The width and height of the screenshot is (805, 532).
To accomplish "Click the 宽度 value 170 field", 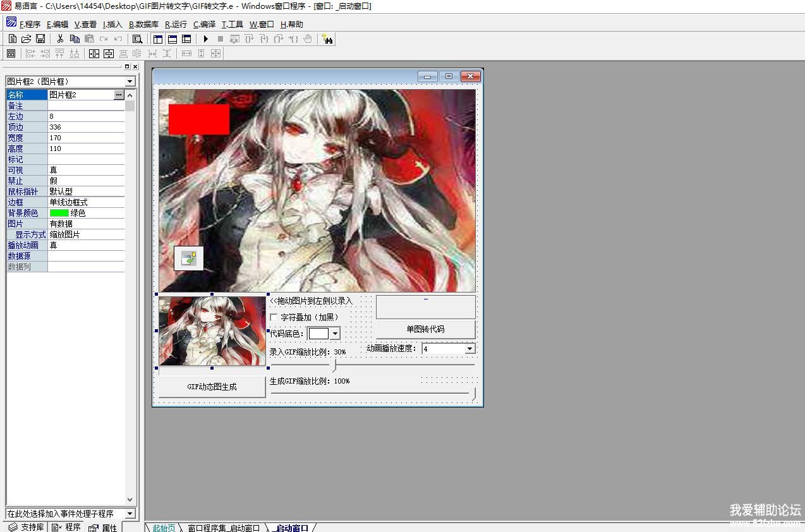I will [x=86, y=138].
